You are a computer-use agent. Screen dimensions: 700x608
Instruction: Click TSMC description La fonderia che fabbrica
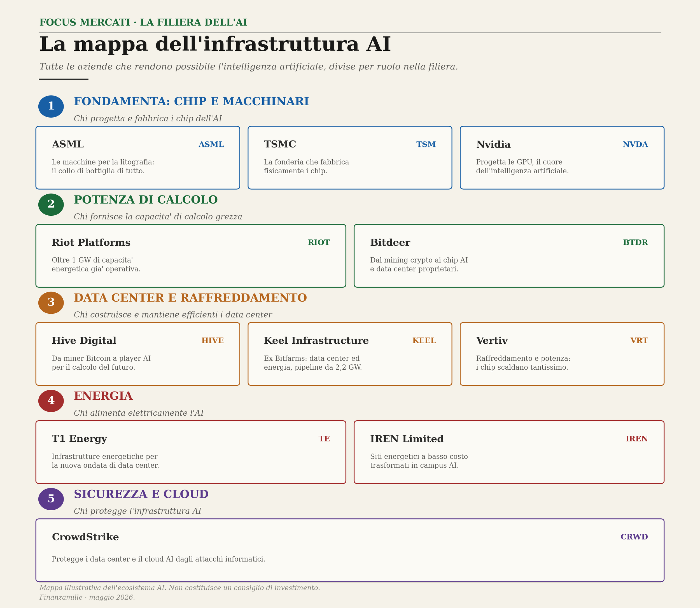[x=306, y=167]
